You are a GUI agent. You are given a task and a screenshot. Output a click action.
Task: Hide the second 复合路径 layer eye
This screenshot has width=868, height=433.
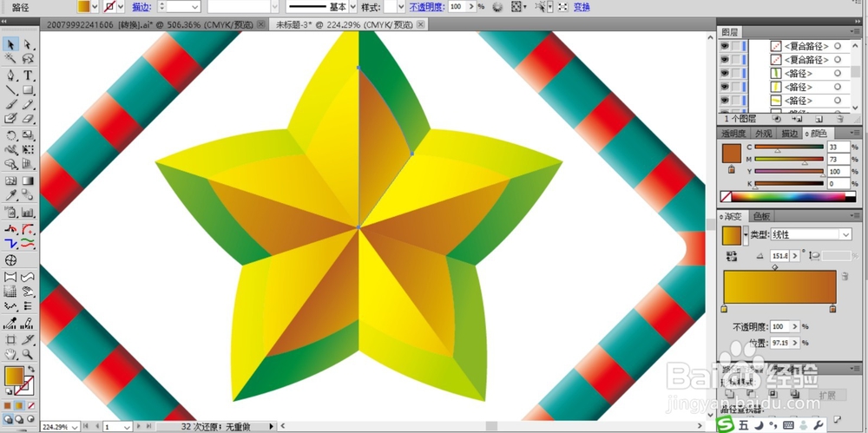pos(724,60)
